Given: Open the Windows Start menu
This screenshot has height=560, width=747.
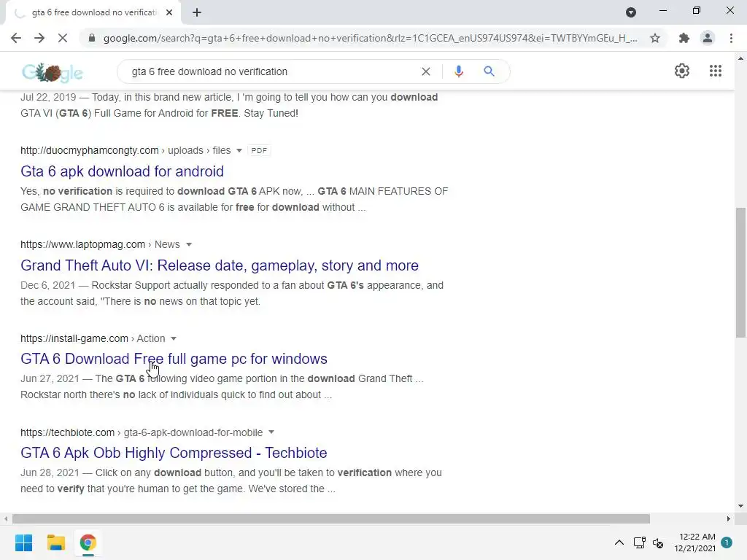Looking at the screenshot, I should click(x=24, y=542).
